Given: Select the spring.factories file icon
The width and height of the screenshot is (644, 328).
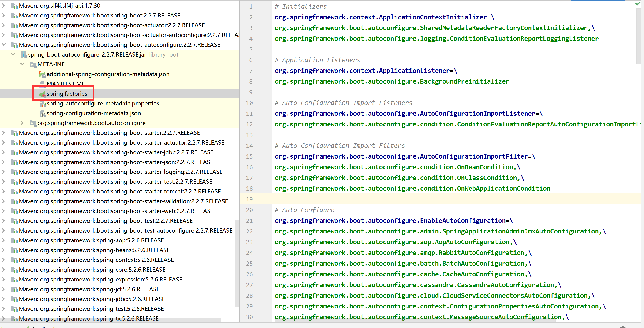Looking at the screenshot, I should tap(42, 94).
